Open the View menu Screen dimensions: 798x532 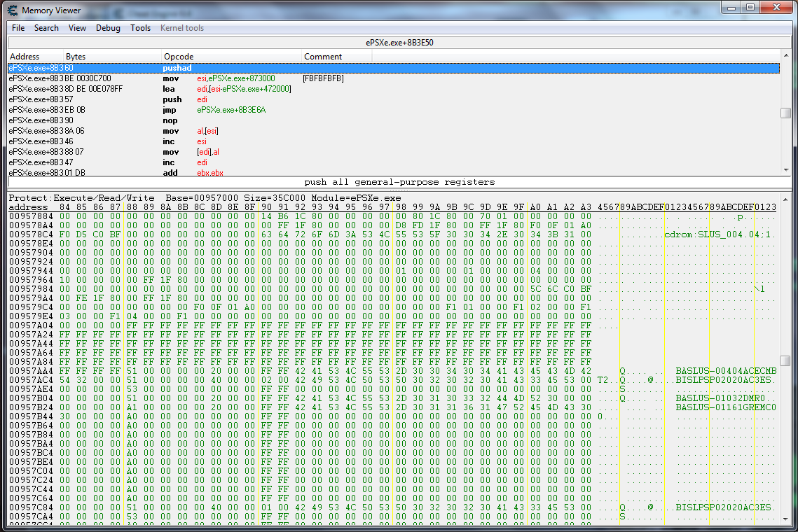tap(77, 28)
